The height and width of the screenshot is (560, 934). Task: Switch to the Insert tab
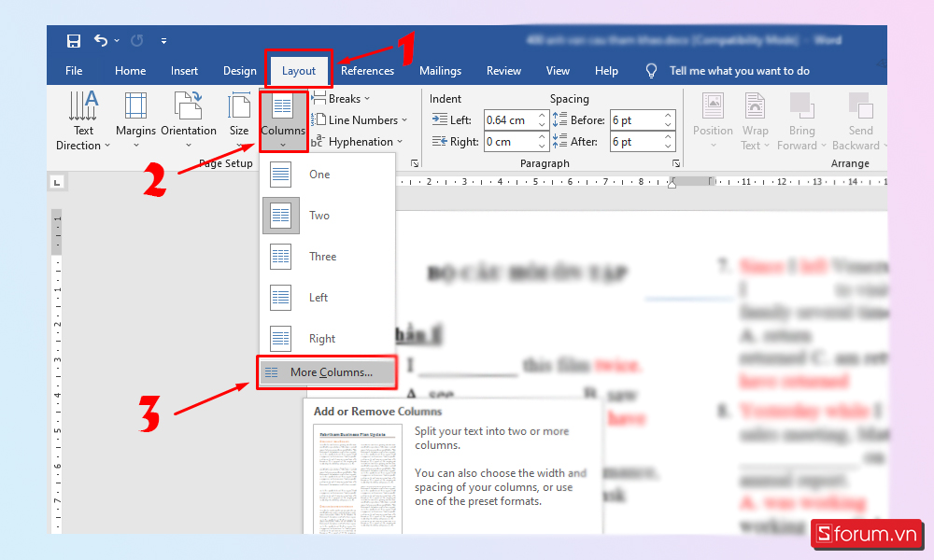[x=184, y=71]
